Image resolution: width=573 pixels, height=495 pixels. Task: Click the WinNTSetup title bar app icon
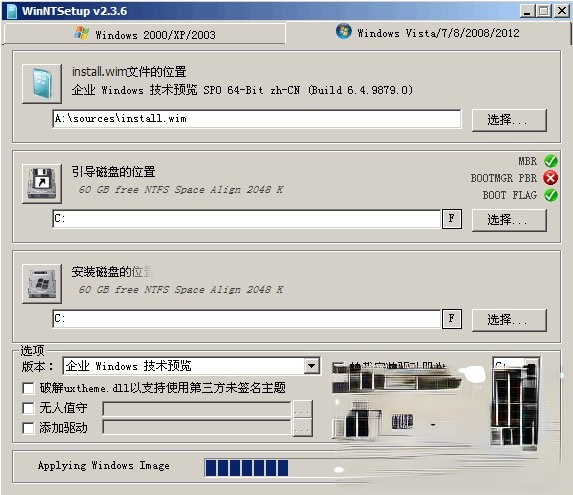point(12,11)
